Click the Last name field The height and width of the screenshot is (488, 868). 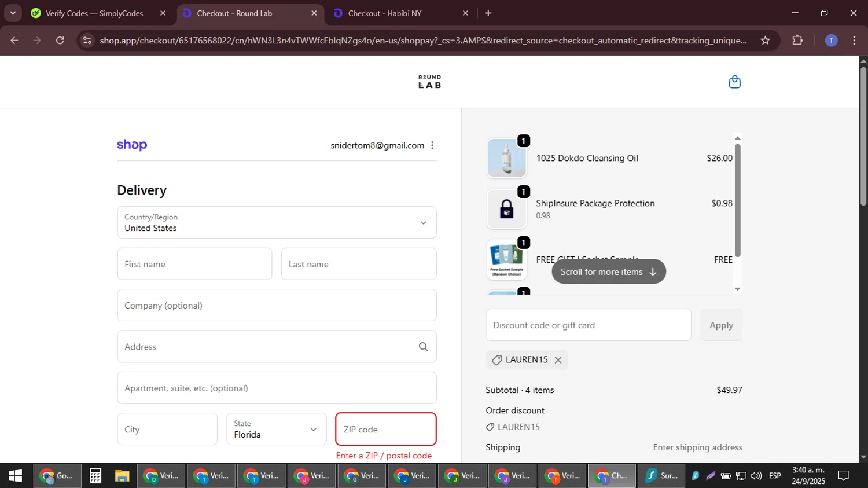pyautogui.click(x=359, y=264)
